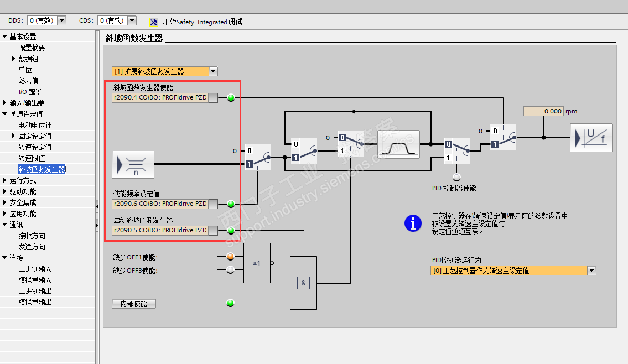Screen dimensions: 628x364
Task: Expand the 运行方式 tree node
Action: [5, 180]
